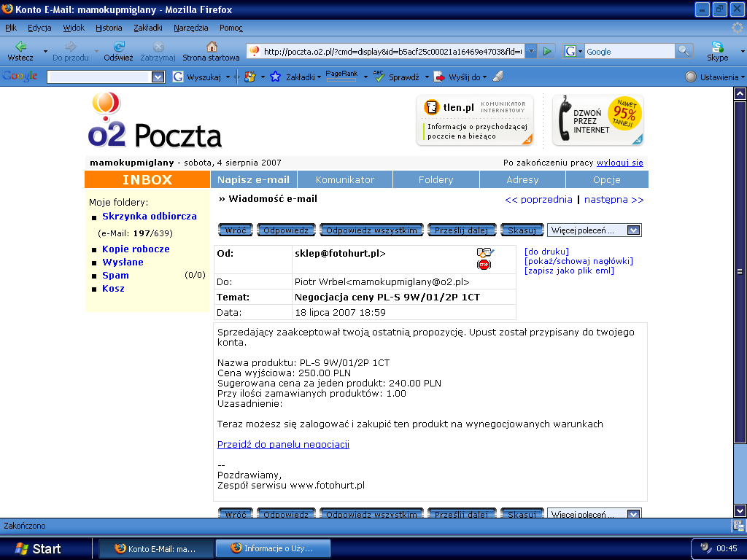The height and width of the screenshot is (560, 747).
Task: Click the add sender to contacts icon
Action: (485, 252)
